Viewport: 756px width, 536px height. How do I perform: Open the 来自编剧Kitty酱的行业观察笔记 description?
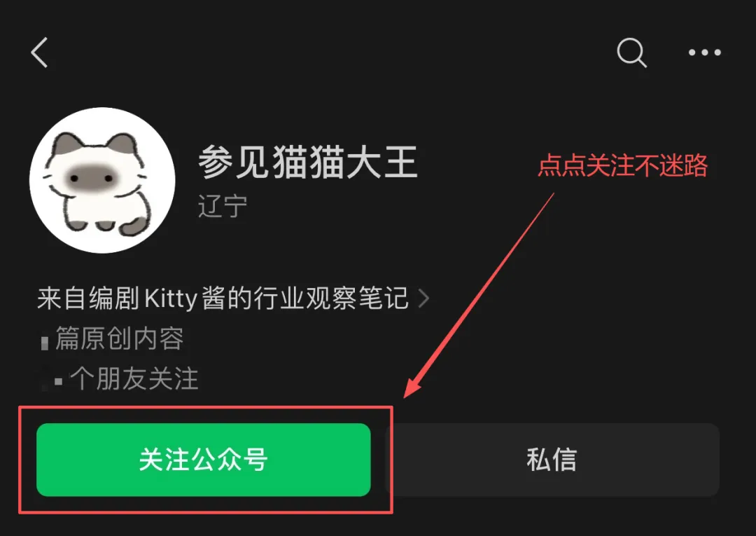(223, 298)
